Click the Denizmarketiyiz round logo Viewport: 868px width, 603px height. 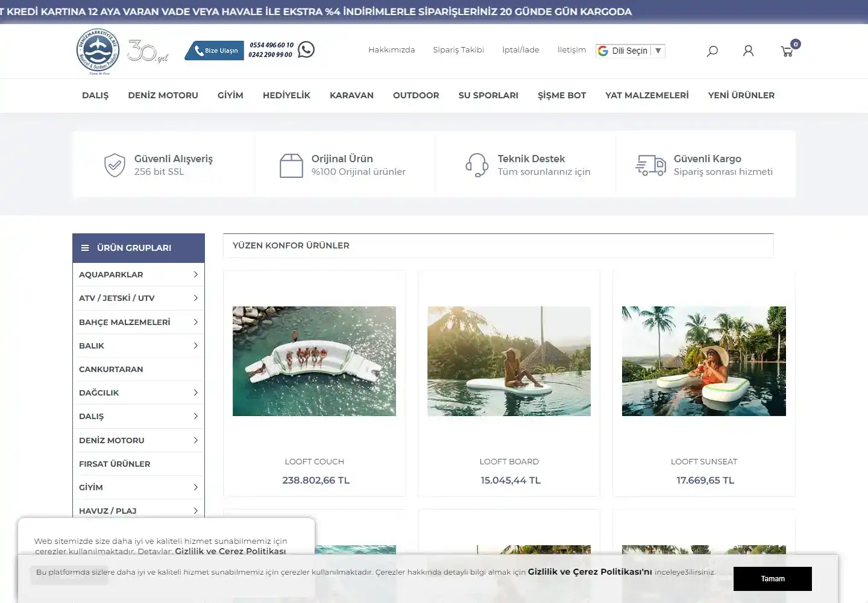pyautogui.click(x=98, y=51)
